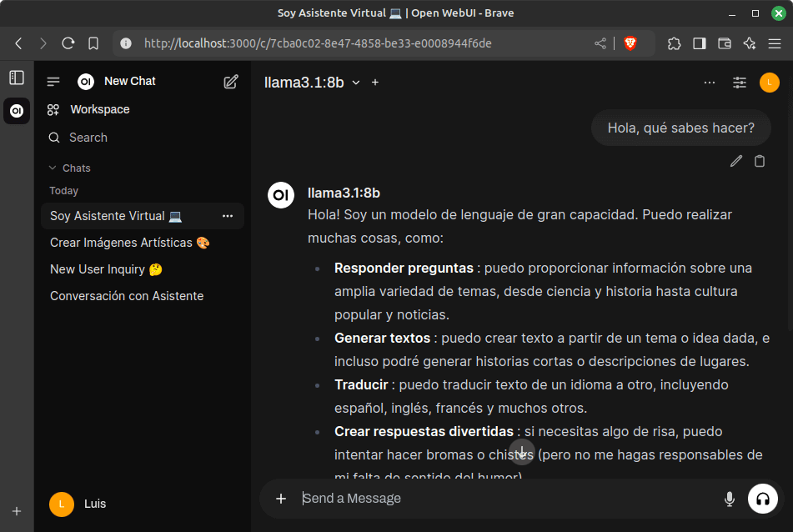Screen dimensions: 793x532
Task: Attach a file with the plus button
Action: [281, 499]
